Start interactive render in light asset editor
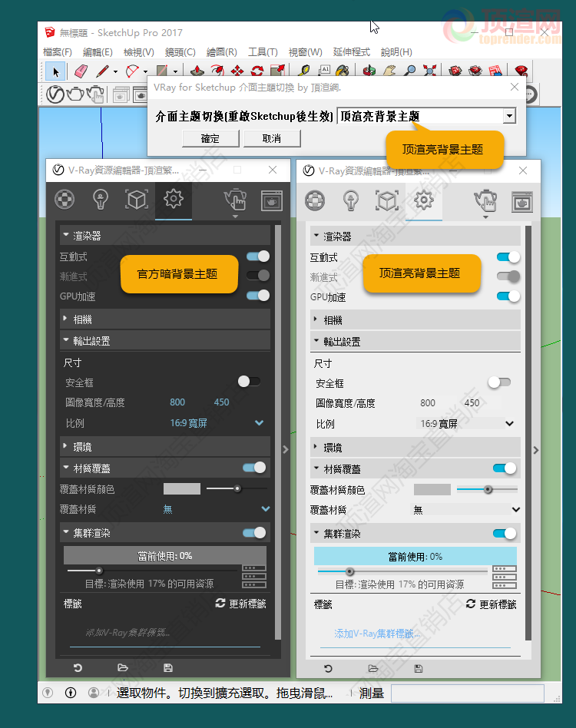Image resolution: width=576 pixels, height=728 pixels. pos(485,202)
